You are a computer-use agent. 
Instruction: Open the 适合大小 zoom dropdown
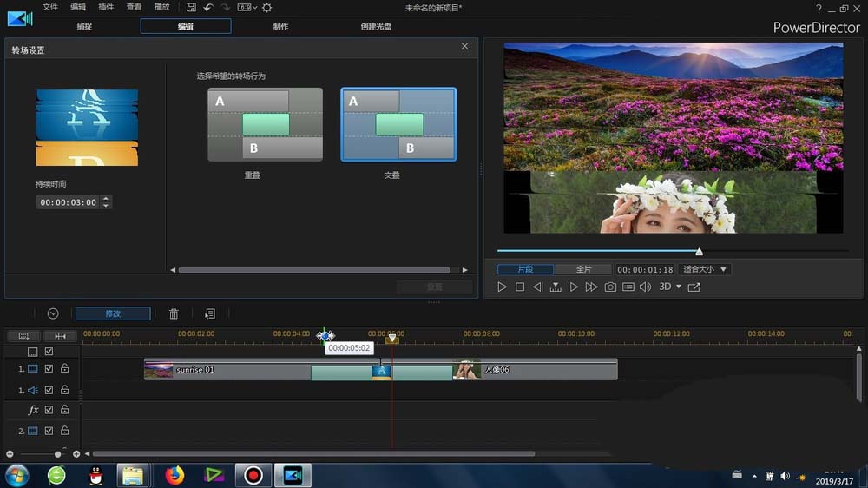point(705,269)
